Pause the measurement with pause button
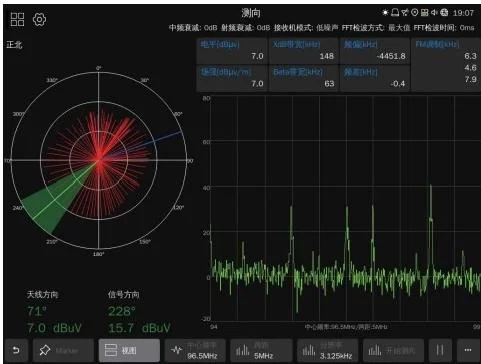This screenshot has width=481, height=364. click(x=440, y=350)
